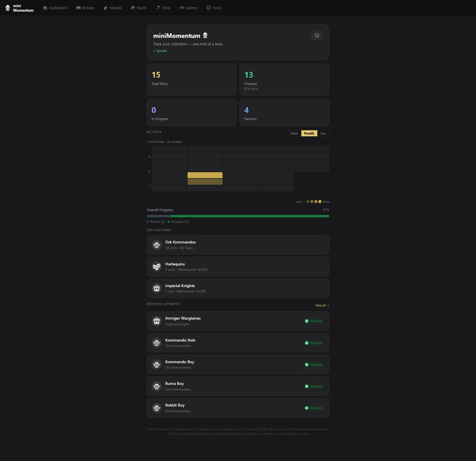
Task: Select the Ork Kommandos faction icon
Action: pos(157,245)
